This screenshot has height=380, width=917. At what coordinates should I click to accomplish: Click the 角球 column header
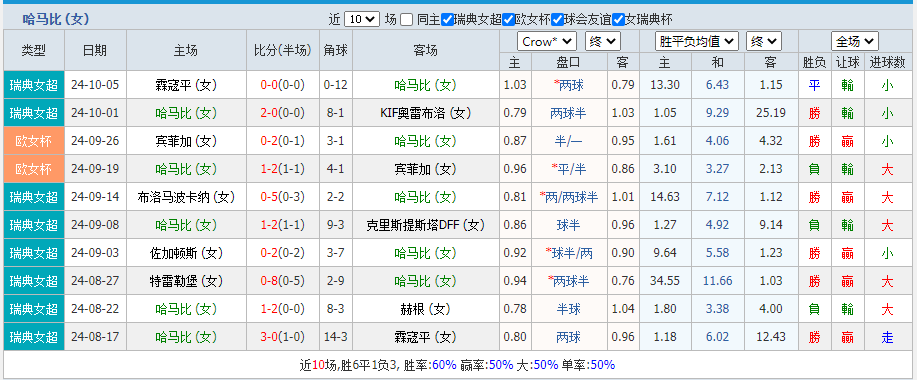[x=336, y=50]
